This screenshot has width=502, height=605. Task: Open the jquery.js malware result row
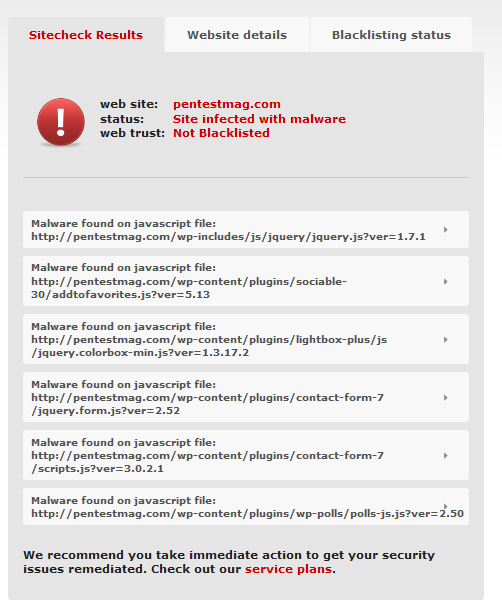[246, 230]
